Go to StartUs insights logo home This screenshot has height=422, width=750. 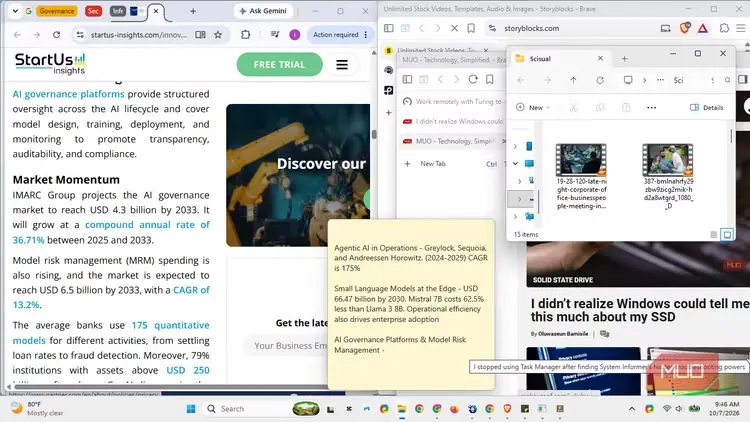[50, 64]
